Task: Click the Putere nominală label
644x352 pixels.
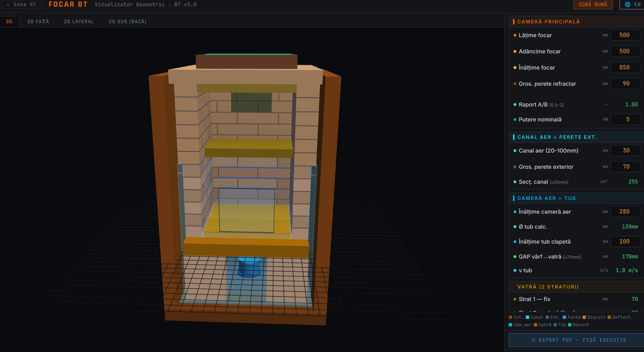Action: [x=540, y=120]
